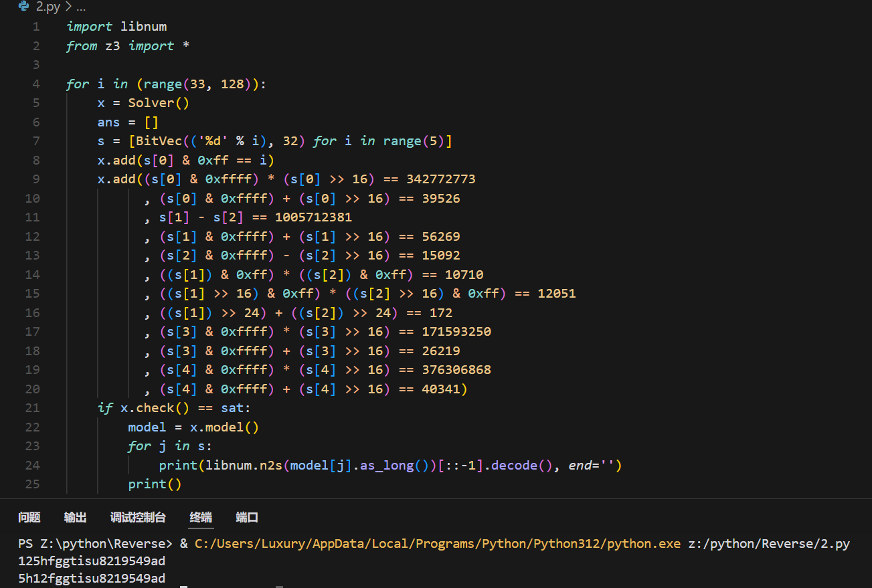872x588 pixels.
Task: Open the 端口 panel tab
Action: (x=247, y=517)
